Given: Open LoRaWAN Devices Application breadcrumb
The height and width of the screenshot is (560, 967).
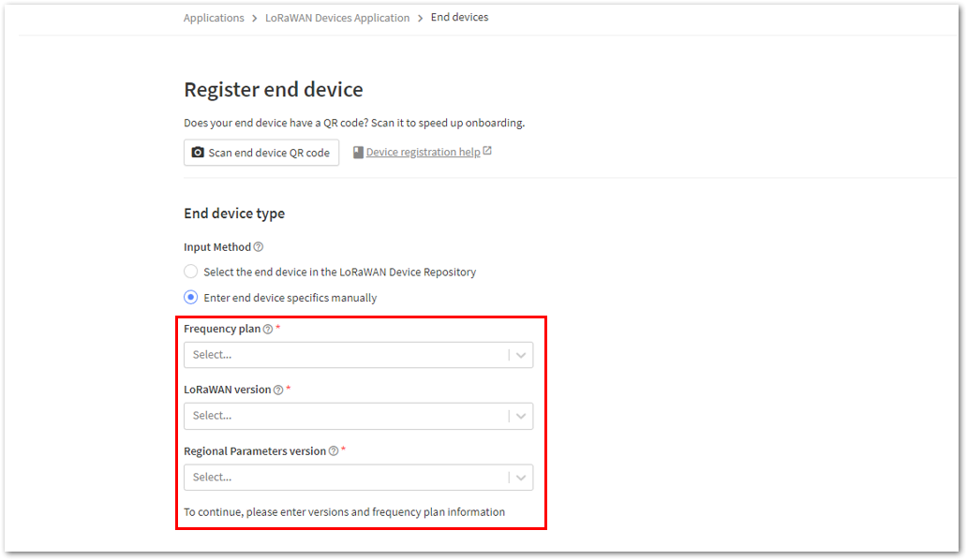Looking at the screenshot, I should (x=337, y=18).
